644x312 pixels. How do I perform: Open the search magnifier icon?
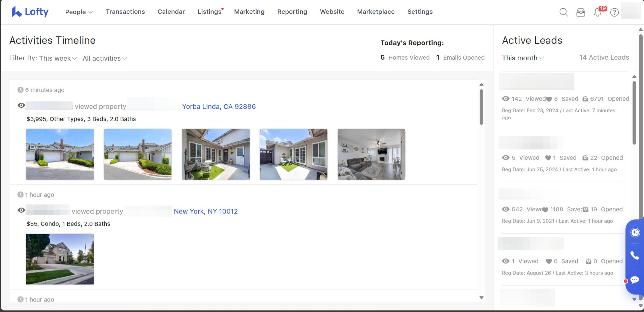point(563,12)
